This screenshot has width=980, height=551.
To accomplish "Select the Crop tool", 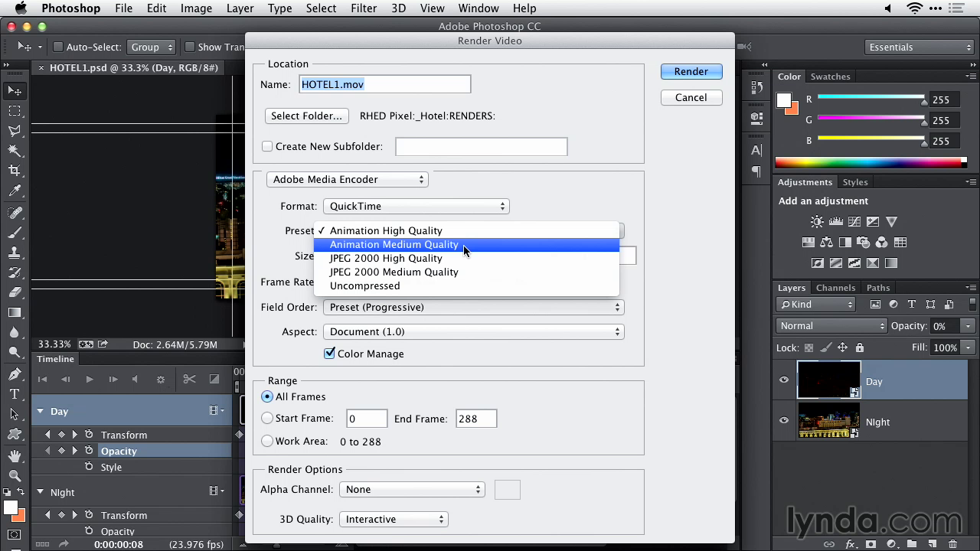I will click(x=15, y=171).
